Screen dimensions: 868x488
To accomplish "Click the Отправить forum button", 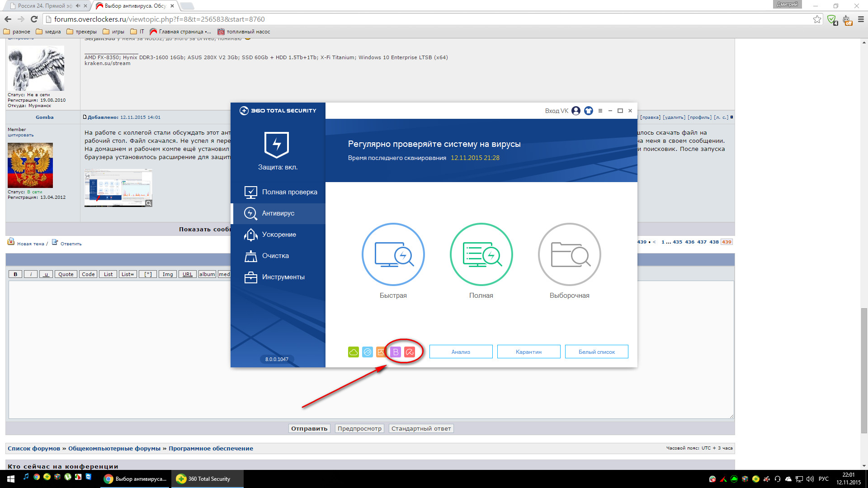I will (x=309, y=429).
